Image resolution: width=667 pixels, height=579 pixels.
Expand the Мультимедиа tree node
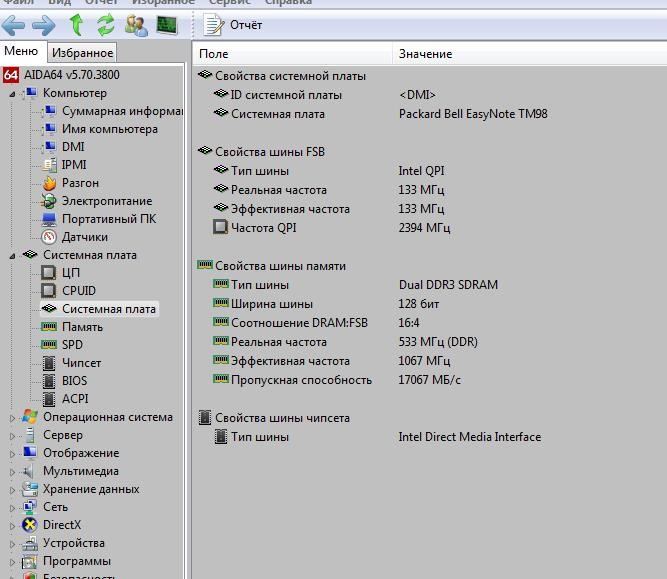13,471
